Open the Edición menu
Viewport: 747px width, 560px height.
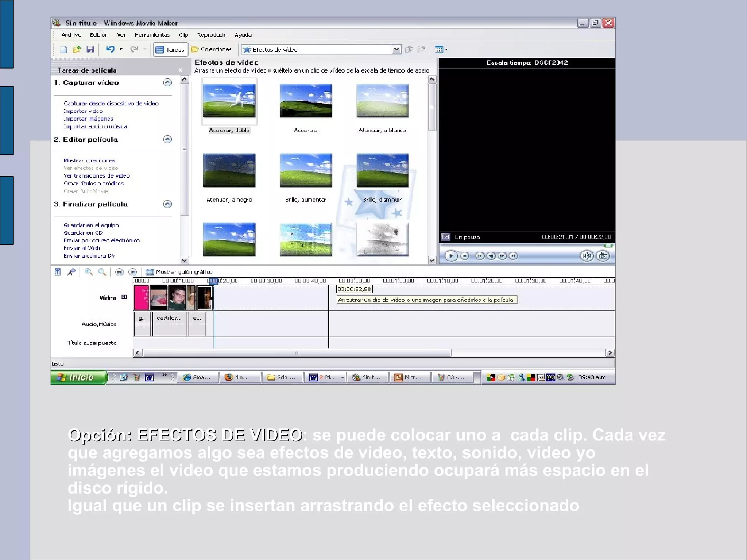coord(99,35)
